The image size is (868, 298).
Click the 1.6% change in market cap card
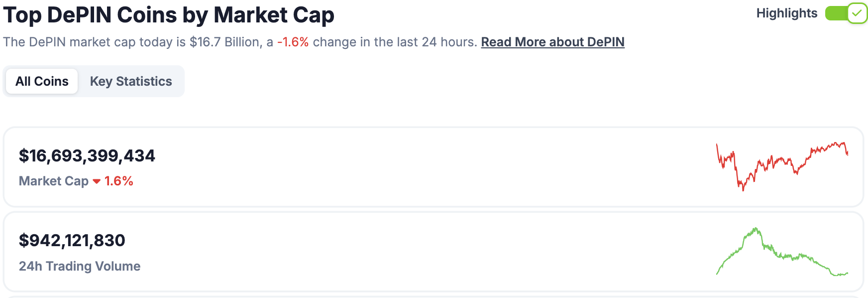[118, 181]
